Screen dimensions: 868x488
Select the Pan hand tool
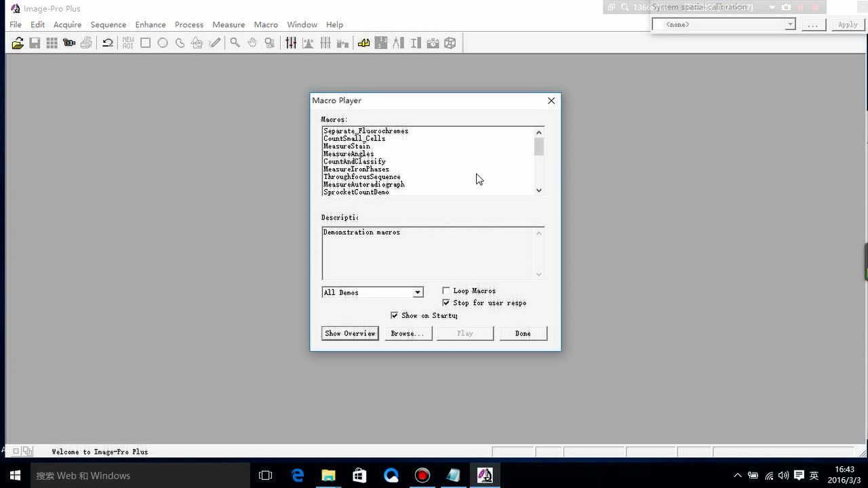click(x=252, y=43)
